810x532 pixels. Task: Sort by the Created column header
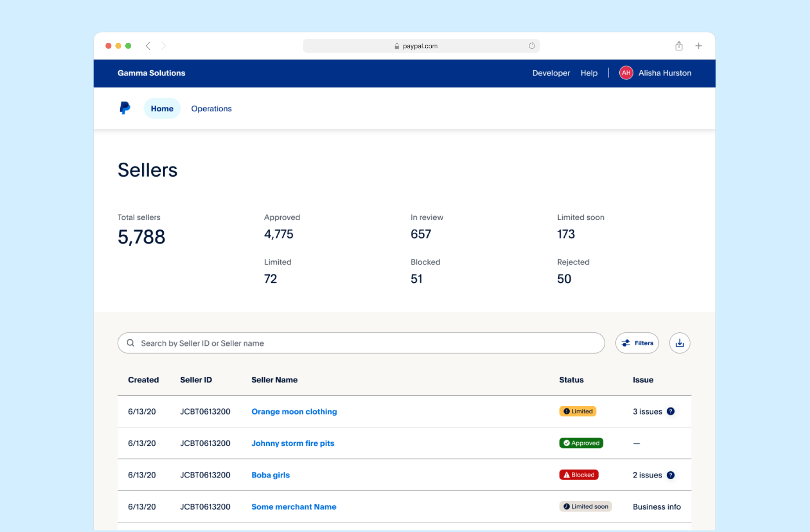click(x=143, y=380)
